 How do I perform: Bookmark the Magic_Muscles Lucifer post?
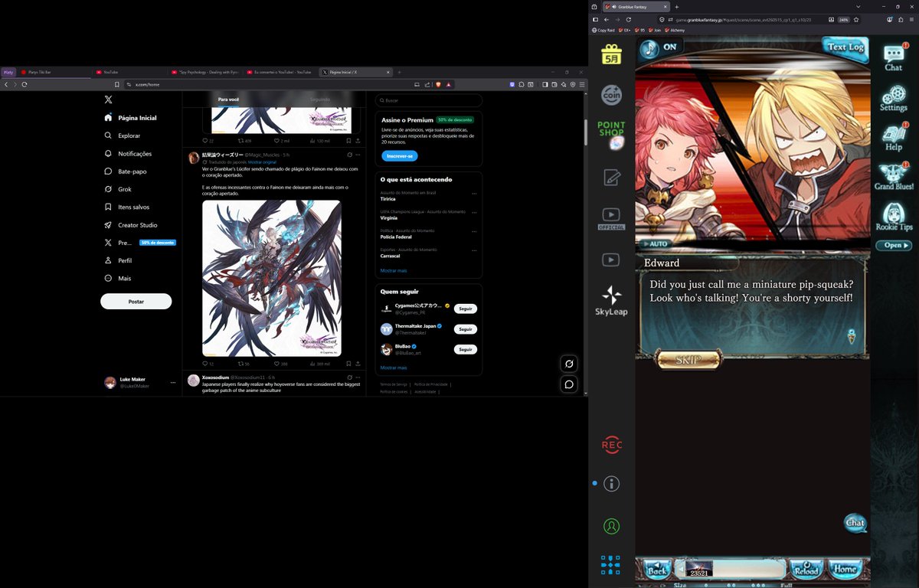[348, 364]
